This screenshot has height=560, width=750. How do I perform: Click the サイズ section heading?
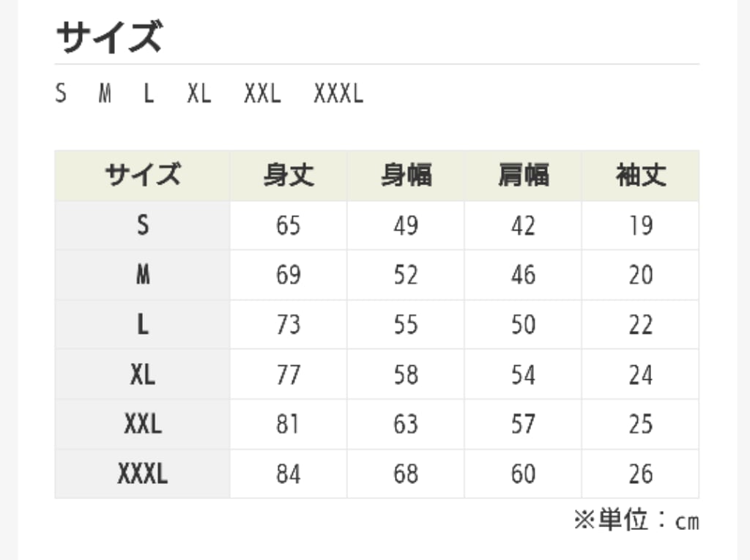pyautogui.click(x=110, y=37)
